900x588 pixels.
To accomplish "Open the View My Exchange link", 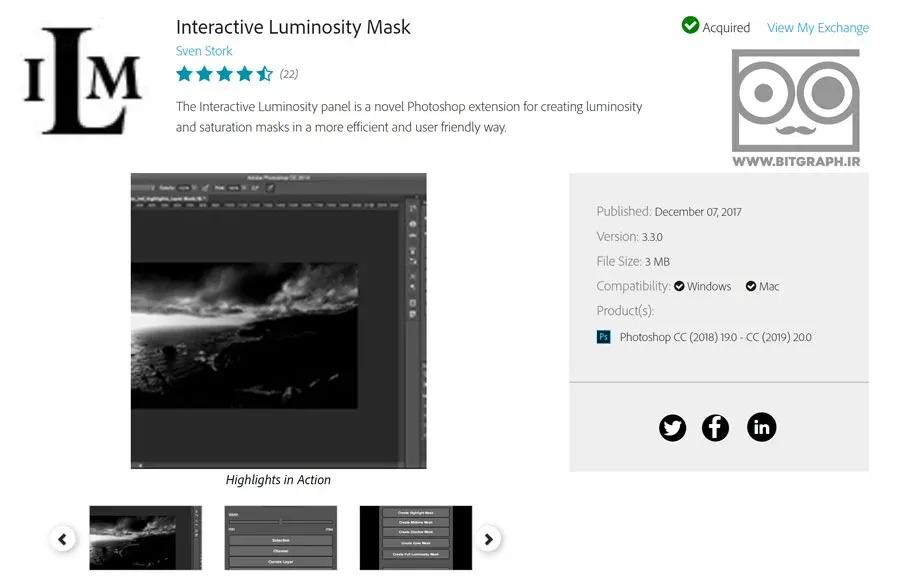I will point(818,28).
